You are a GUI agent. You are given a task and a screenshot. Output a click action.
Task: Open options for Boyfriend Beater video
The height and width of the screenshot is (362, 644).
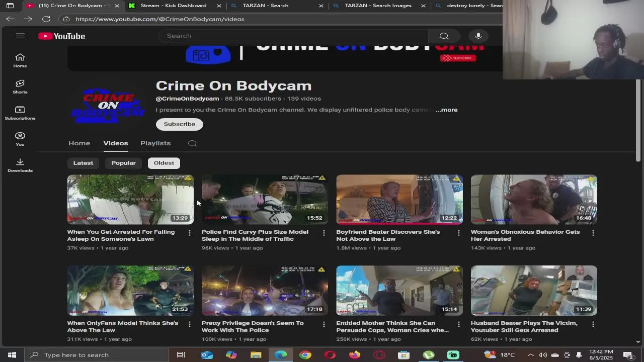pyautogui.click(x=458, y=233)
